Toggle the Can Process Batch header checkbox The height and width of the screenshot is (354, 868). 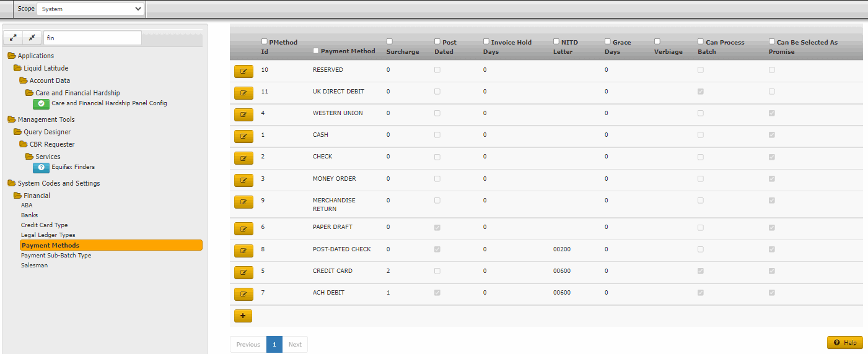(x=701, y=42)
